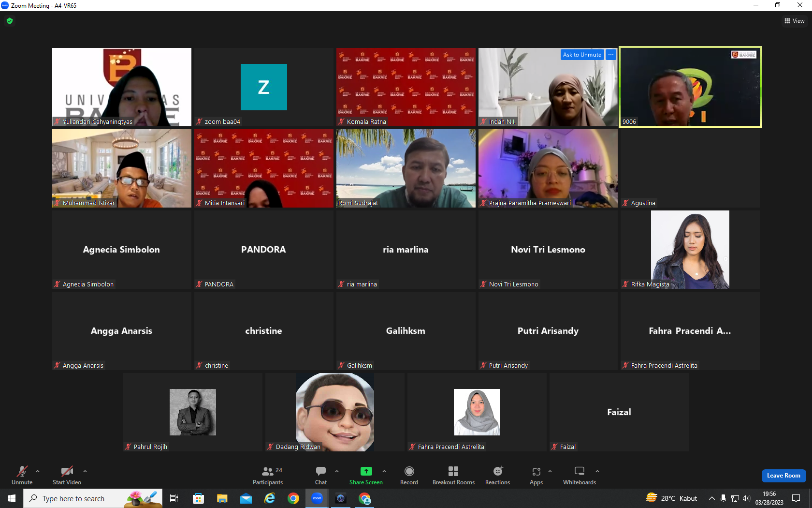Click the weather widget showing 28°C Kabut

672,498
